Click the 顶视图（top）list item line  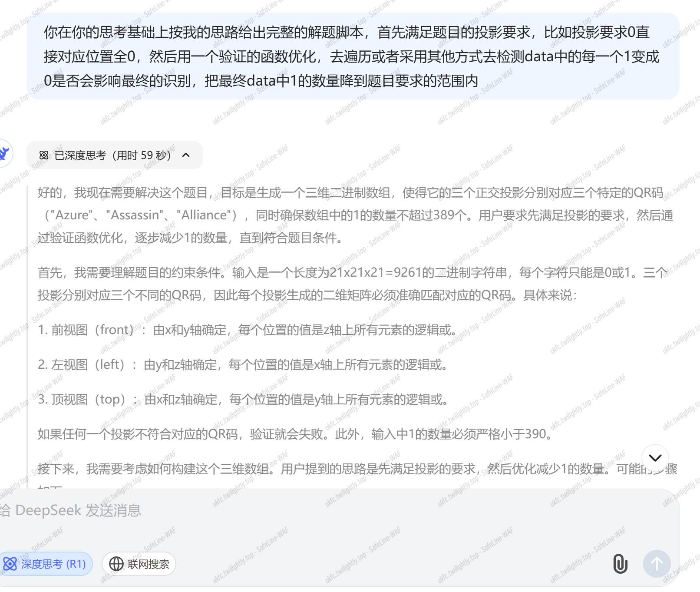pyautogui.click(x=243, y=400)
